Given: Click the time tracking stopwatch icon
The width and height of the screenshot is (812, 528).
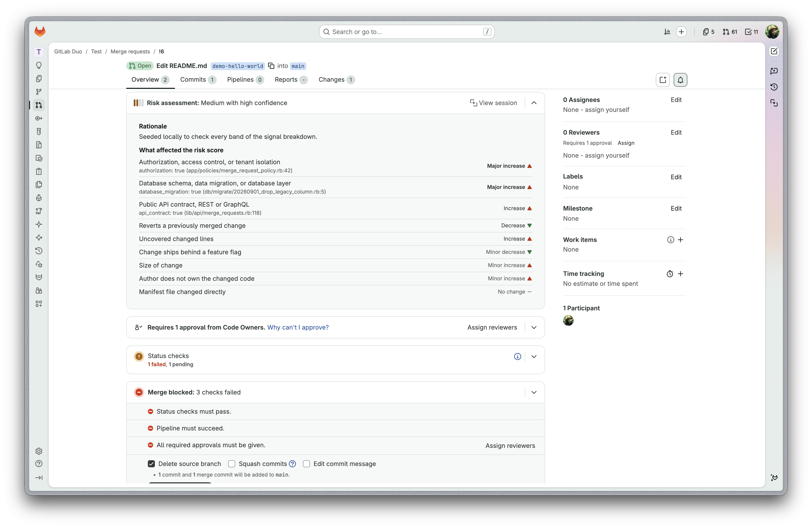Looking at the screenshot, I should [670, 274].
